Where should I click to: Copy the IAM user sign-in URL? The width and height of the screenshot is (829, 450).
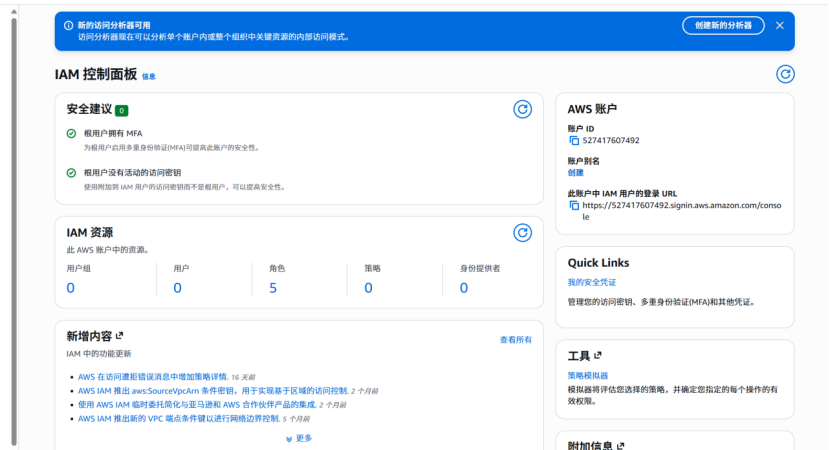coord(574,205)
